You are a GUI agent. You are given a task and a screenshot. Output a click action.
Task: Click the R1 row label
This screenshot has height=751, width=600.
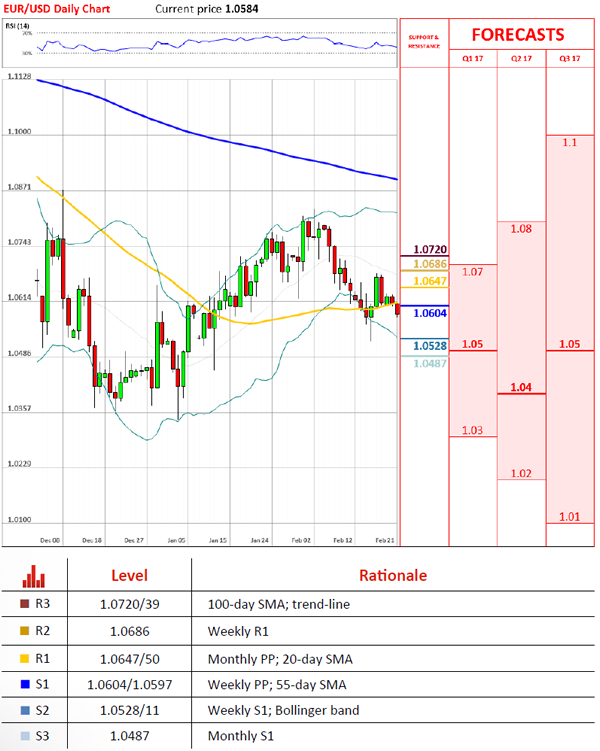pos(43,659)
